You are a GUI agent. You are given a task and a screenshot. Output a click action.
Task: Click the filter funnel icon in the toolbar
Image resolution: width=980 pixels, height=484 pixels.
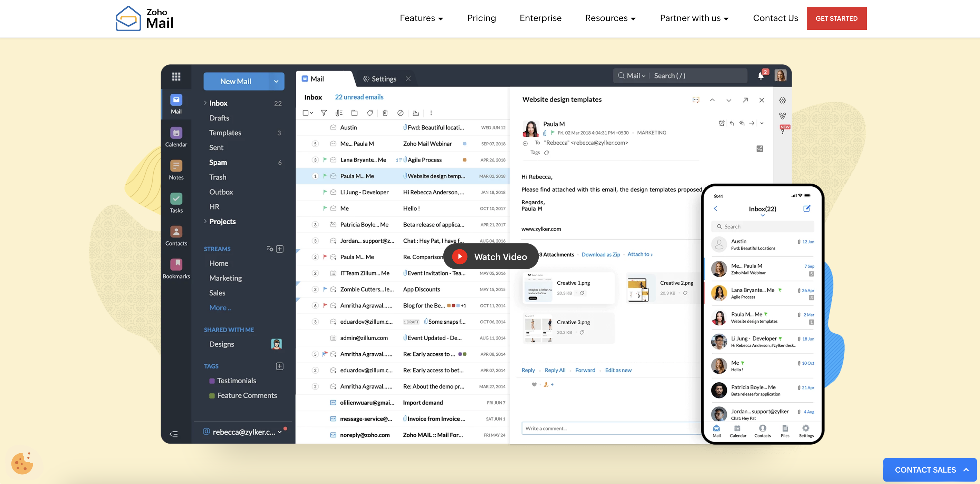(324, 113)
